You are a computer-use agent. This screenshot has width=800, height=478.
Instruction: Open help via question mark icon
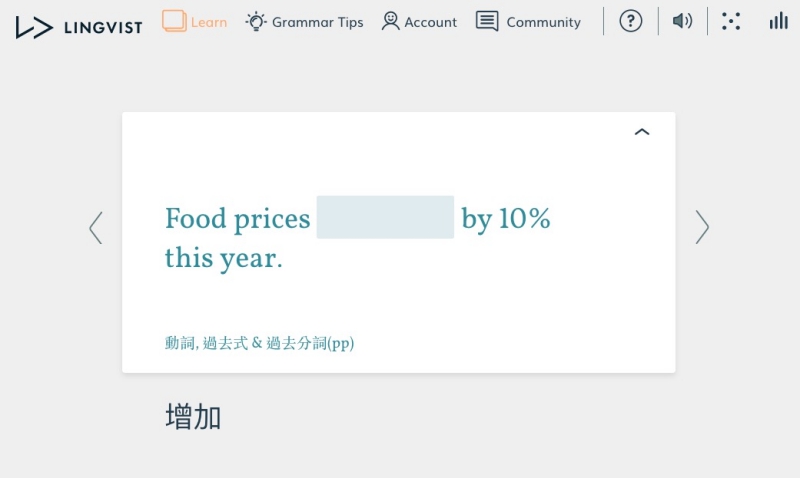tap(630, 21)
